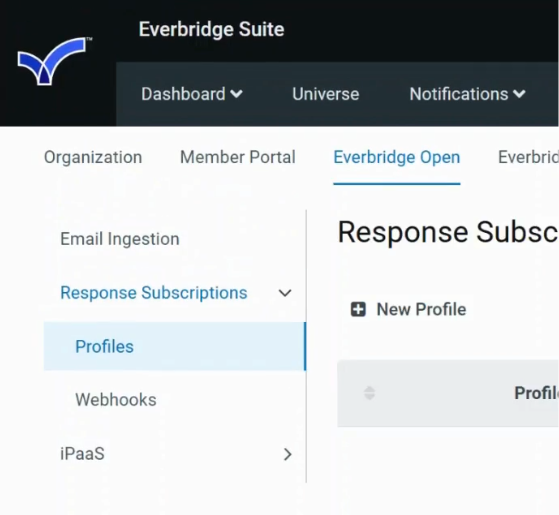Select Profiles in the sidebar
559x515 pixels.
(175, 346)
